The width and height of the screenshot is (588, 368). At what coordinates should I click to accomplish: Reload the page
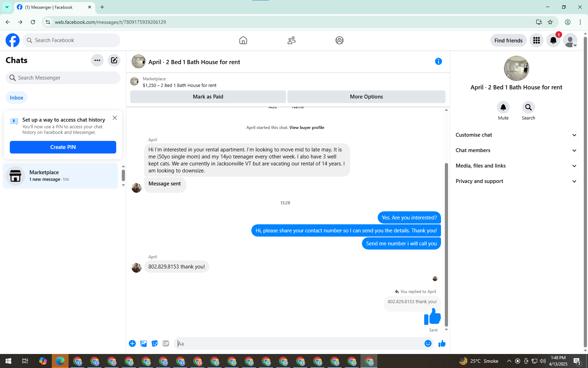[x=33, y=22]
